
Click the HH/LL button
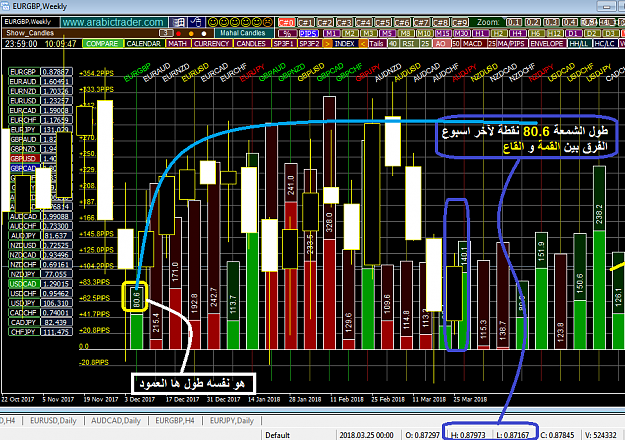pyautogui.click(x=579, y=43)
